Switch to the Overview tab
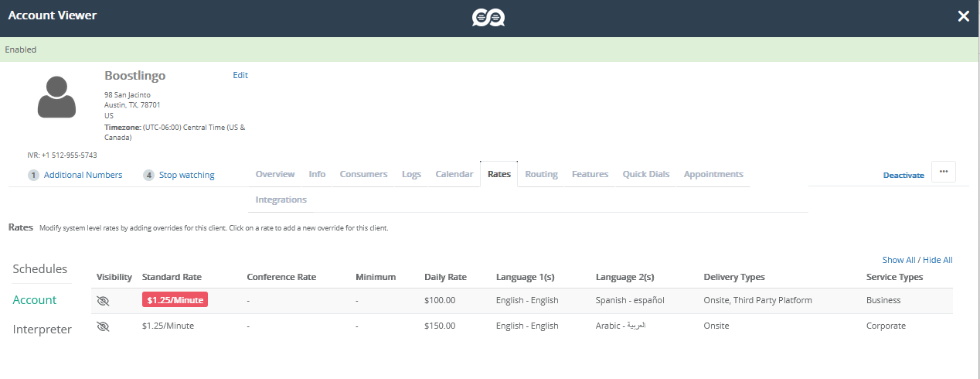The height and width of the screenshot is (379, 980). [x=275, y=174]
